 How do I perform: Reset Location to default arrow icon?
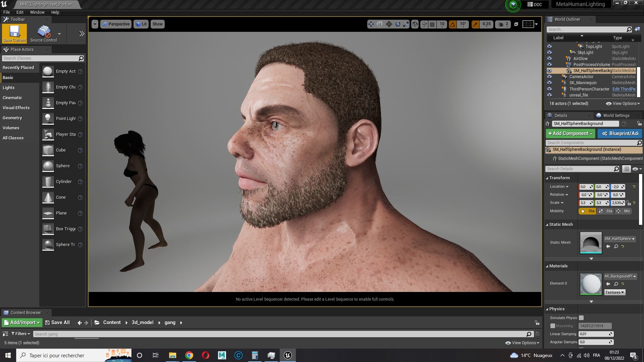pos(634,187)
